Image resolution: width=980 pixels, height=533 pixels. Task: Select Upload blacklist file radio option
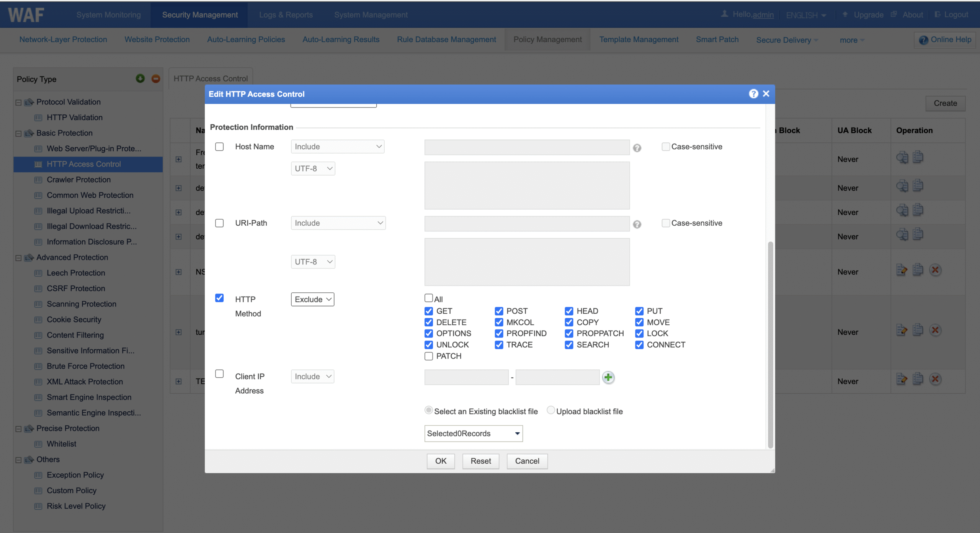pyautogui.click(x=550, y=410)
